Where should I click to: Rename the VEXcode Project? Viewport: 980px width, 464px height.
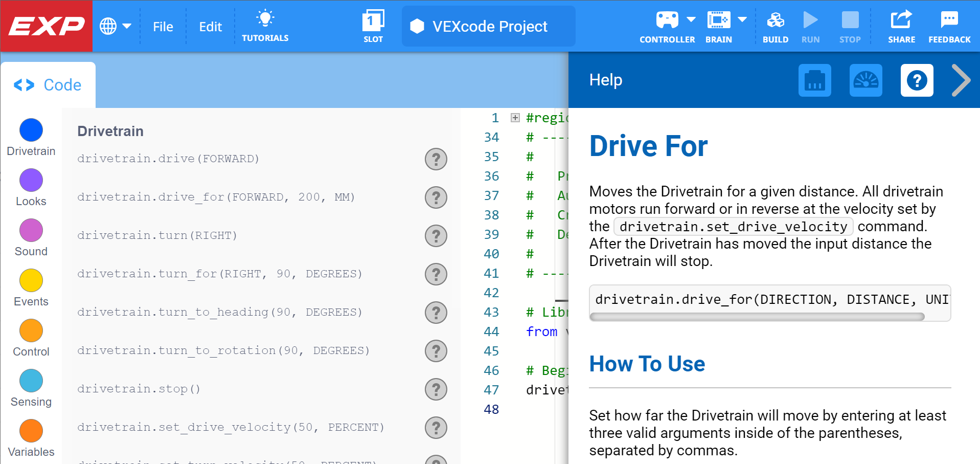pyautogui.click(x=488, y=26)
